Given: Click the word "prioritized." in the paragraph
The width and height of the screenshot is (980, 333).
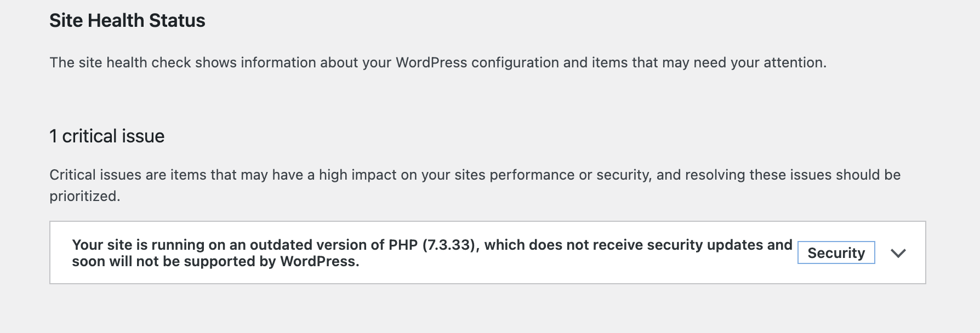Looking at the screenshot, I should (x=85, y=196).
